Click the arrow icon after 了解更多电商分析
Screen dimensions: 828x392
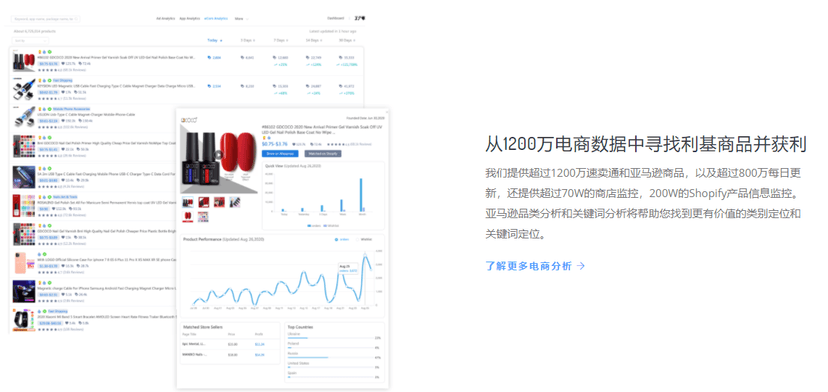pos(581,266)
